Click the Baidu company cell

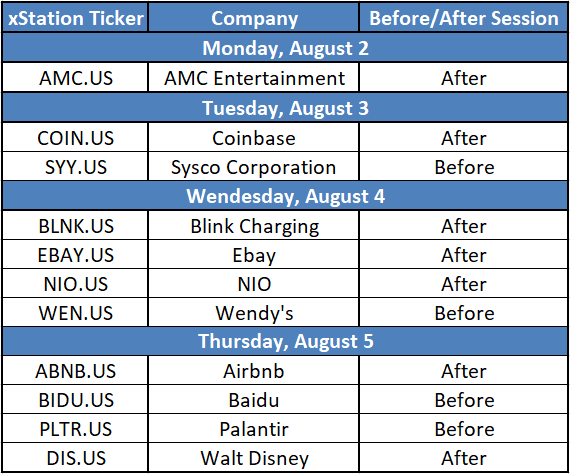(x=254, y=399)
